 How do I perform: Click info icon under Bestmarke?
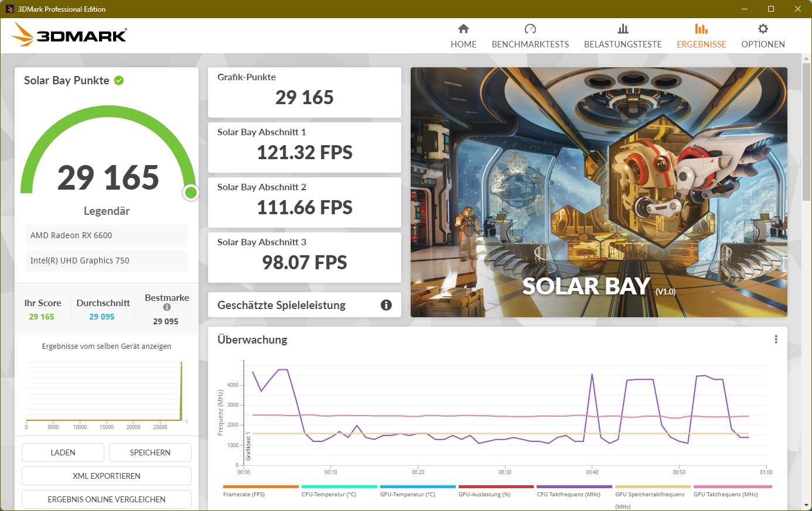[x=167, y=307]
